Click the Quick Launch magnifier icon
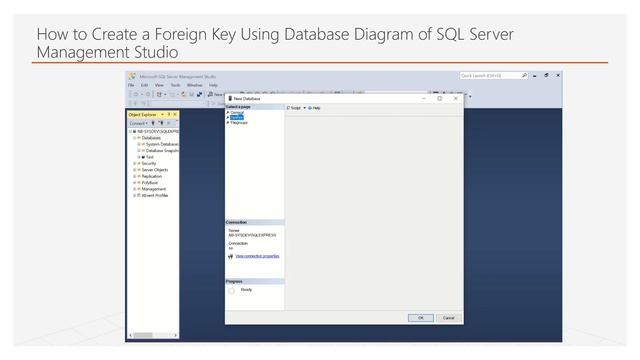640x360 pixels. [524, 76]
